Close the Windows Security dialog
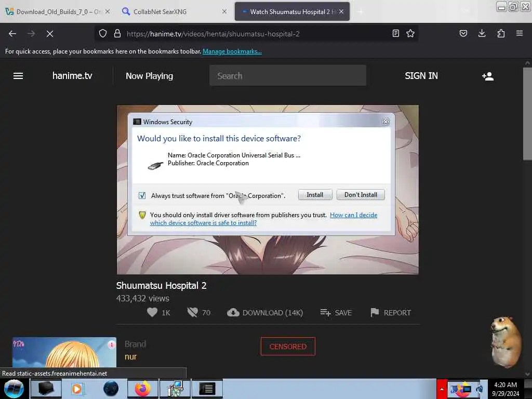The height and width of the screenshot is (399, 532). [x=386, y=122]
